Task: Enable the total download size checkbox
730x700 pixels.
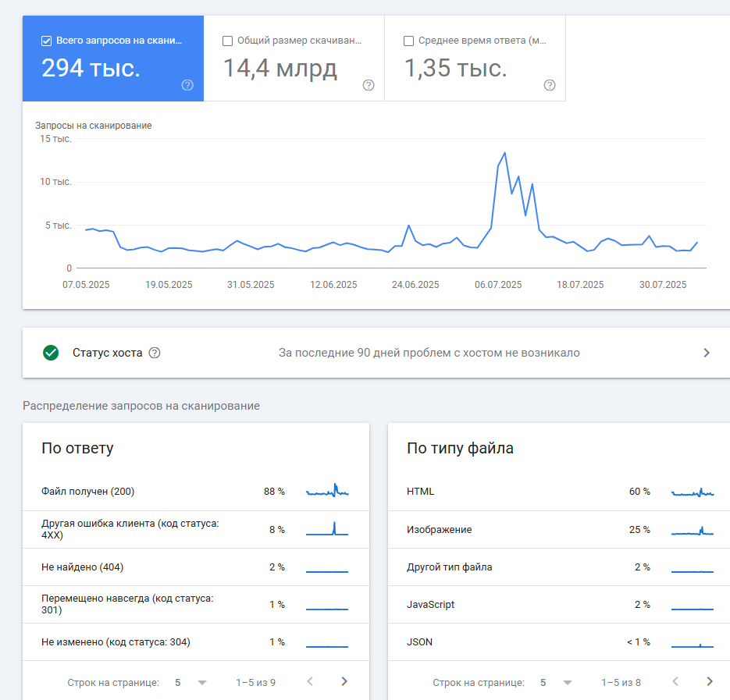Action: click(x=228, y=41)
